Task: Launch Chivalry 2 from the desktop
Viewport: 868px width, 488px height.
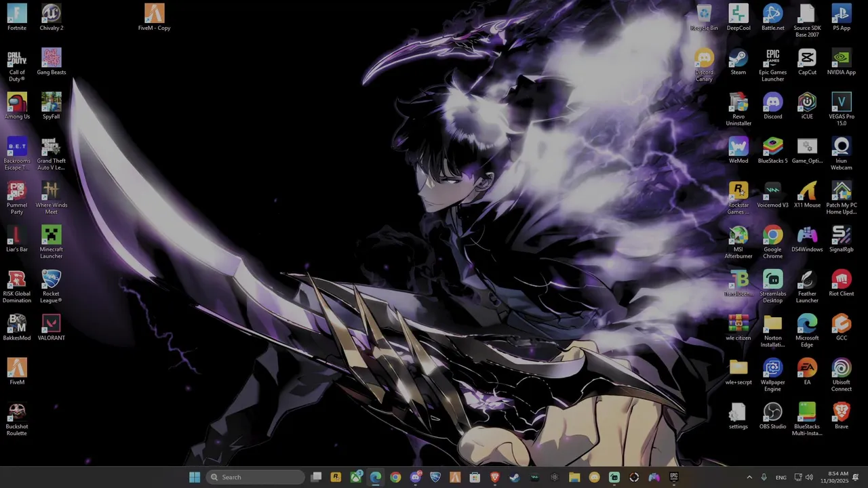Action: tap(52, 18)
